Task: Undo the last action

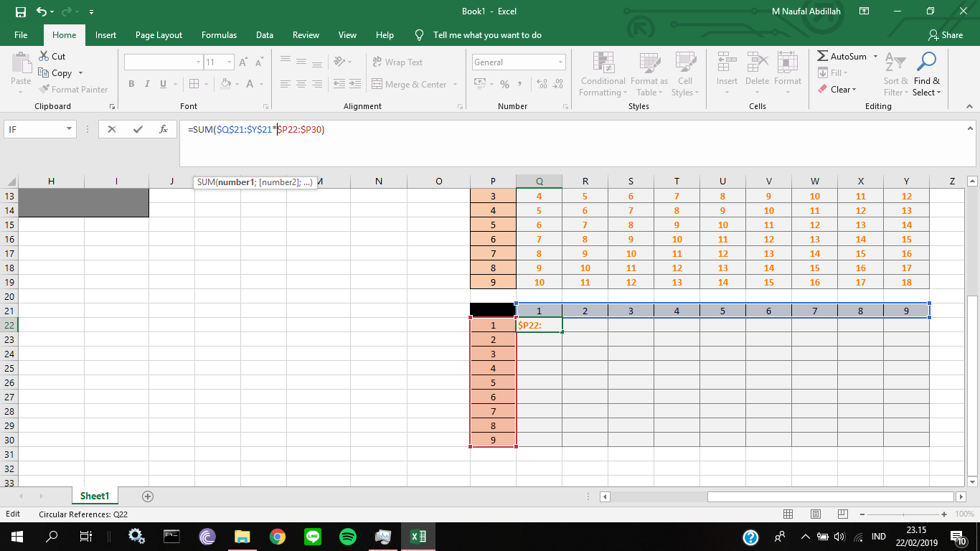Action: point(42,11)
